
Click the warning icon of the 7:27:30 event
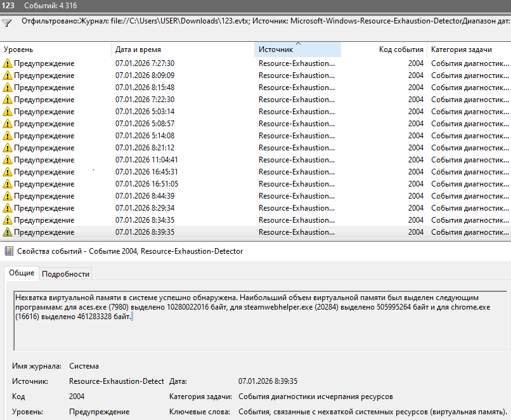tap(7, 63)
